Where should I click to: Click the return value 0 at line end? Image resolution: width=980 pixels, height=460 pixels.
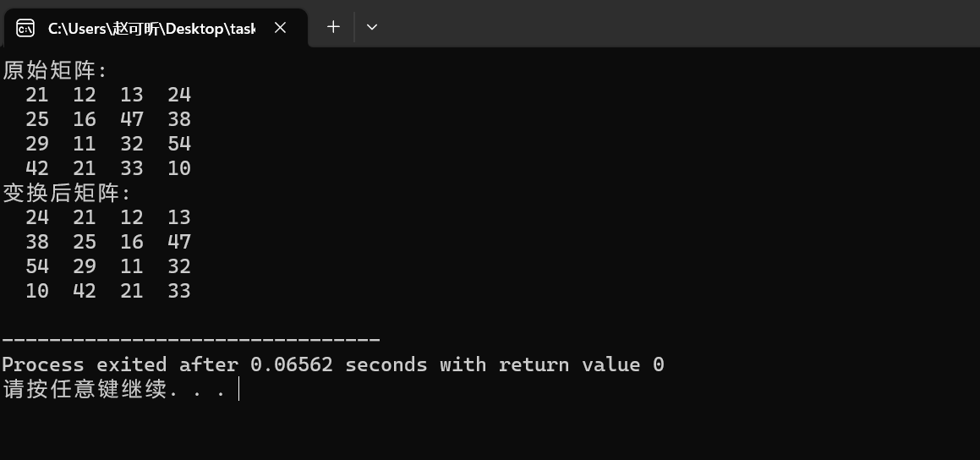658,364
